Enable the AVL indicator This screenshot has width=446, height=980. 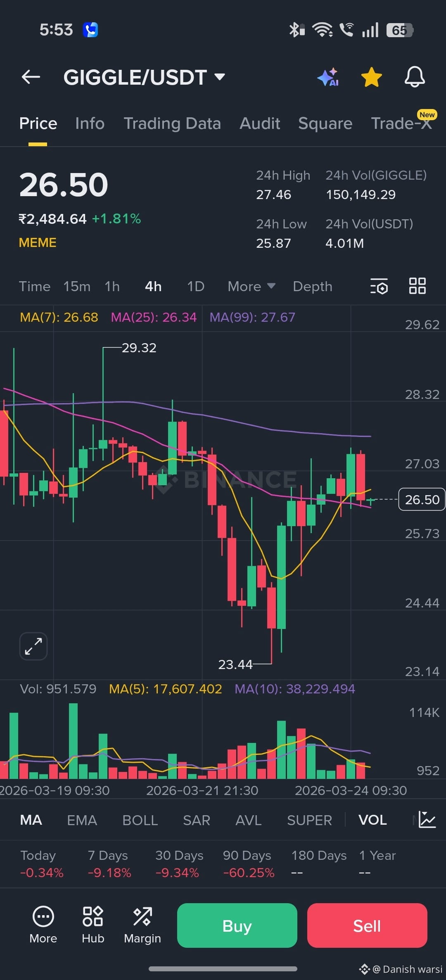pyautogui.click(x=249, y=820)
